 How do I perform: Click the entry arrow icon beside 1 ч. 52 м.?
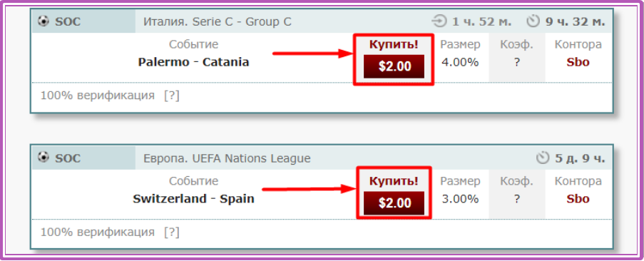tap(440, 21)
